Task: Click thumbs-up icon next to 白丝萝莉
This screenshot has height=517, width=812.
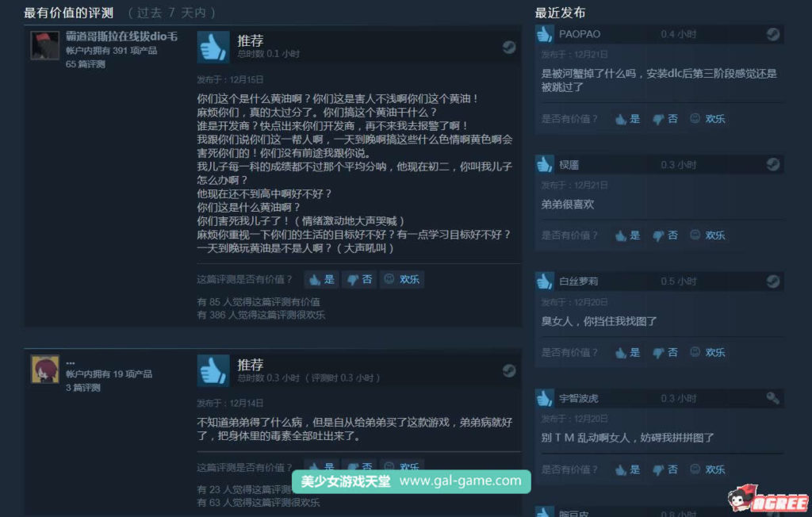Action: click(544, 281)
